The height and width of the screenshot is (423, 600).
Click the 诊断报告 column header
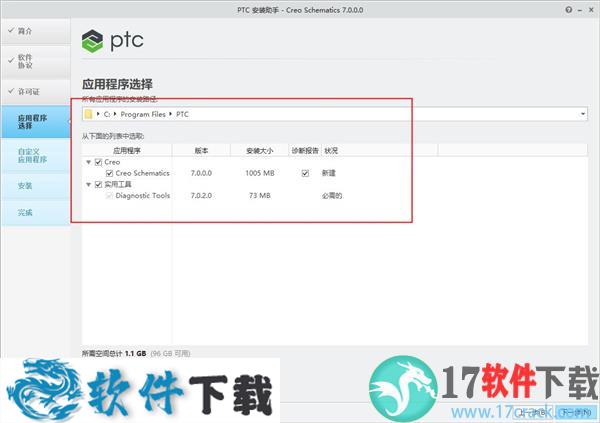pos(305,150)
